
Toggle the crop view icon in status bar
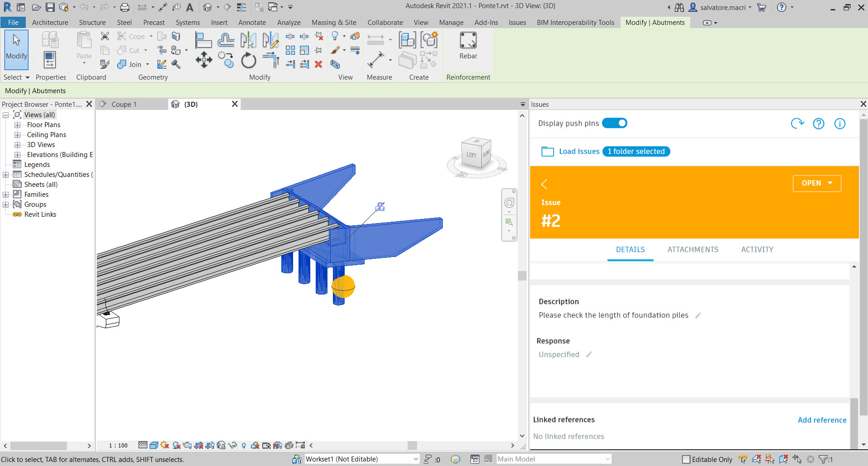(199, 445)
